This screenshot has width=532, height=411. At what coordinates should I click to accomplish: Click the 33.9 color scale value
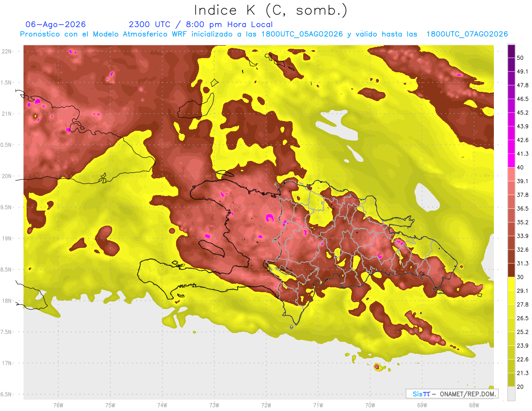click(522, 236)
